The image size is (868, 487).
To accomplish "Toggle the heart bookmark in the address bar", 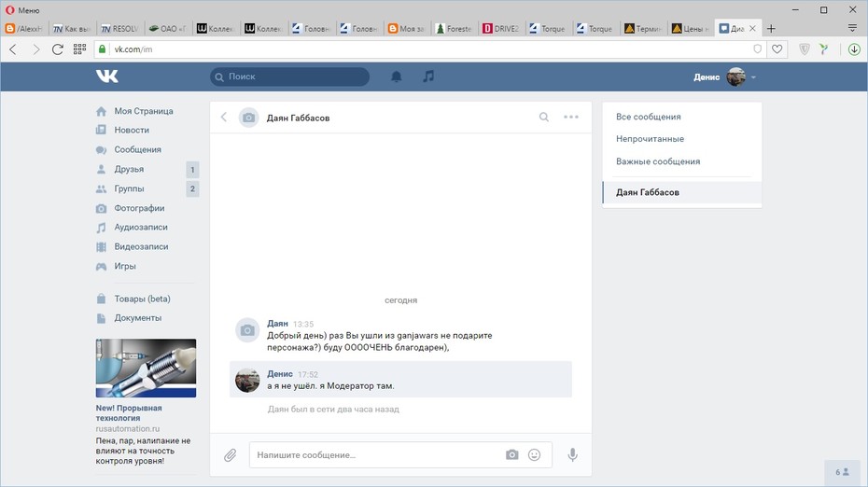I will click(777, 49).
